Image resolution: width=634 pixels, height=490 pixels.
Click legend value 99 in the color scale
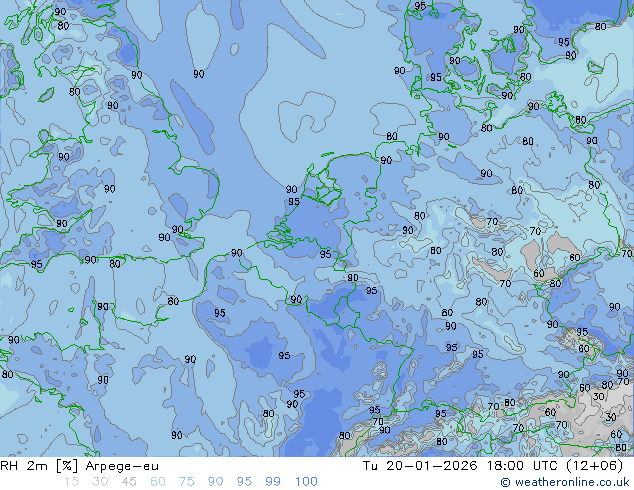click(273, 482)
